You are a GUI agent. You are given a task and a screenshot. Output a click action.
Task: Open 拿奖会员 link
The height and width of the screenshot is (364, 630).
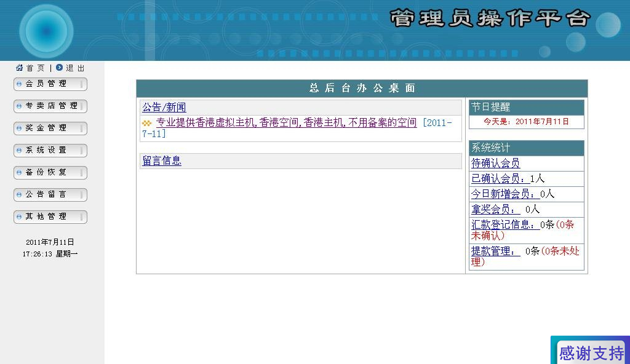[495, 209]
